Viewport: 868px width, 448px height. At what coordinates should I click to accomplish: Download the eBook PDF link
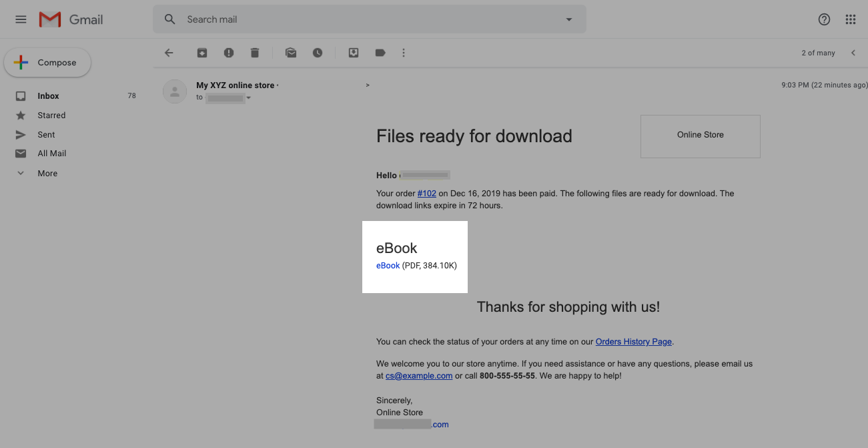[388, 266]
